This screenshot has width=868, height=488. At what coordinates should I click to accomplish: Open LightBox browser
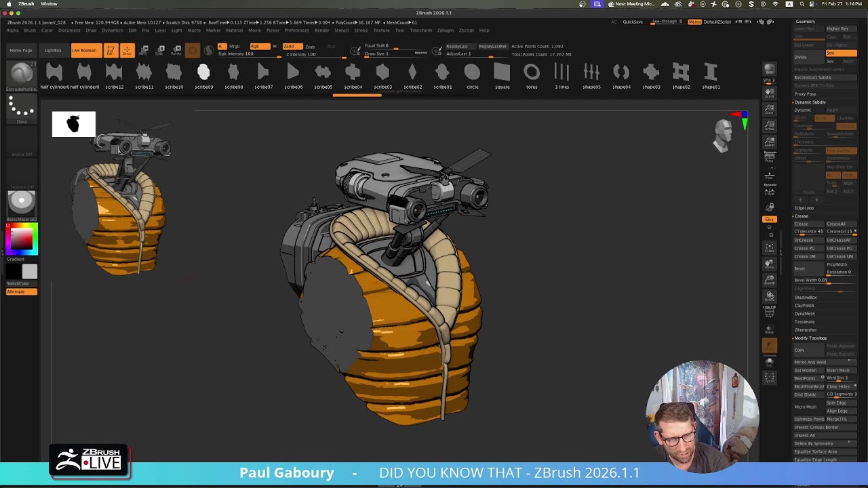(x=53, y=50)
